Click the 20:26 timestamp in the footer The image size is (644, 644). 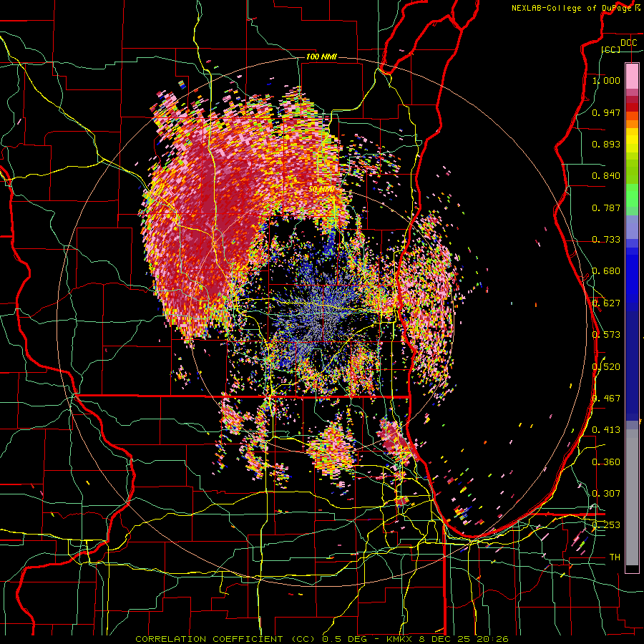coord(494,639)
